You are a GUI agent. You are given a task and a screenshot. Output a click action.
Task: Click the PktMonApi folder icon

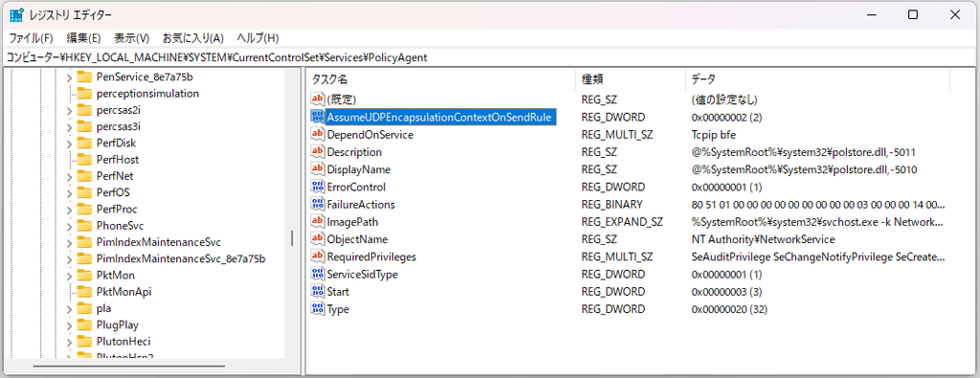click(84, 292)
